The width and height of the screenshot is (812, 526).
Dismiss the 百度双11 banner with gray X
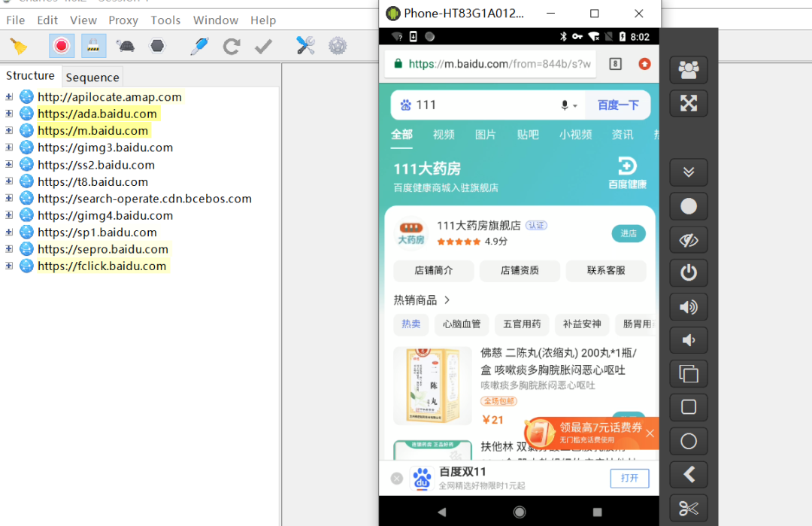click(x=397, y=479)
